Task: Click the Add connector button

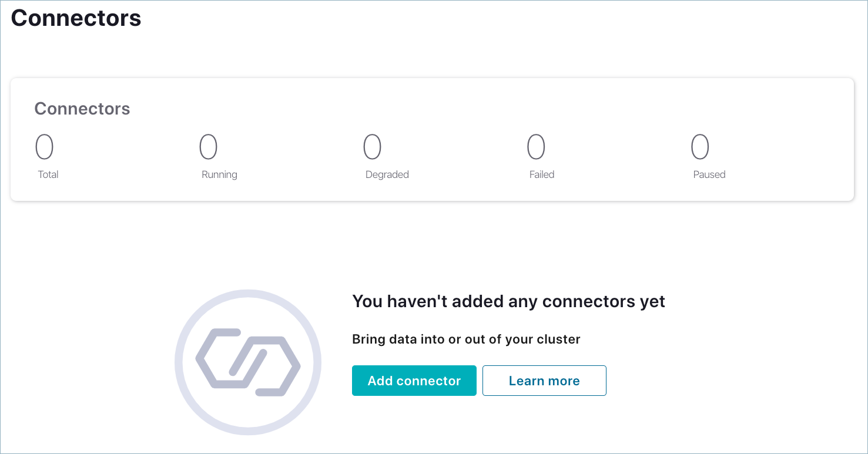Action: (x=414, y=381)
